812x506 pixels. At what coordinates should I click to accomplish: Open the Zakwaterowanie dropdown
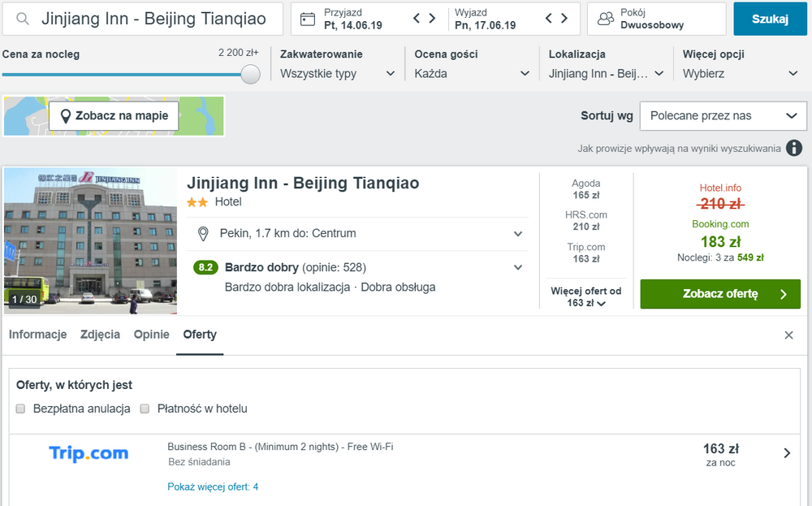click(338, 74)
